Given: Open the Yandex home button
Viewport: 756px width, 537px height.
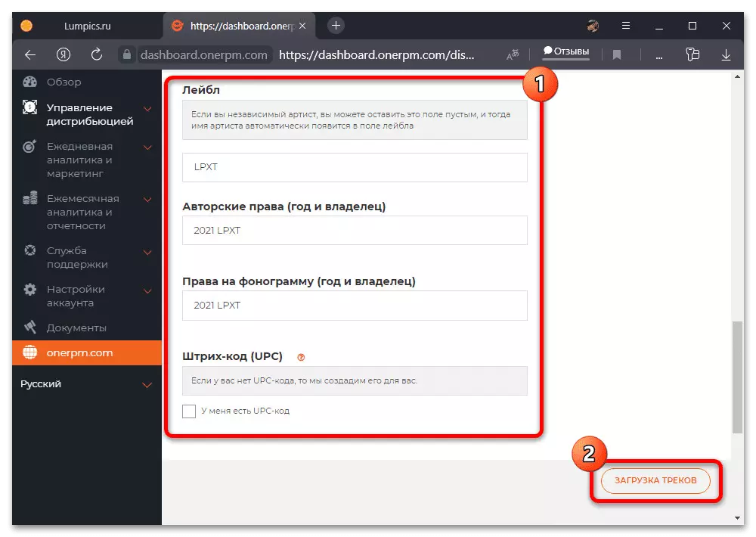Looking at the screenshot, I should coord(64,54).
